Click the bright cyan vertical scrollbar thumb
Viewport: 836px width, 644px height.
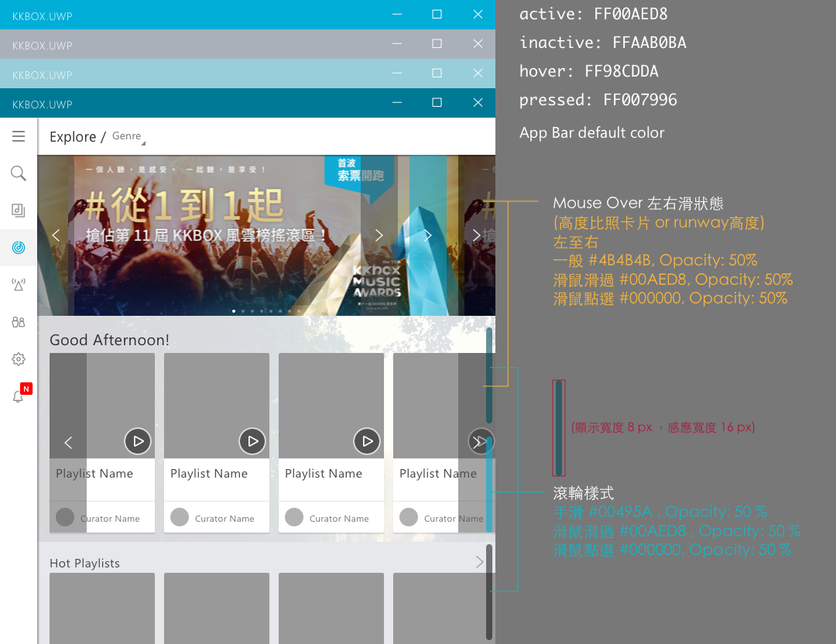point(489,484)
